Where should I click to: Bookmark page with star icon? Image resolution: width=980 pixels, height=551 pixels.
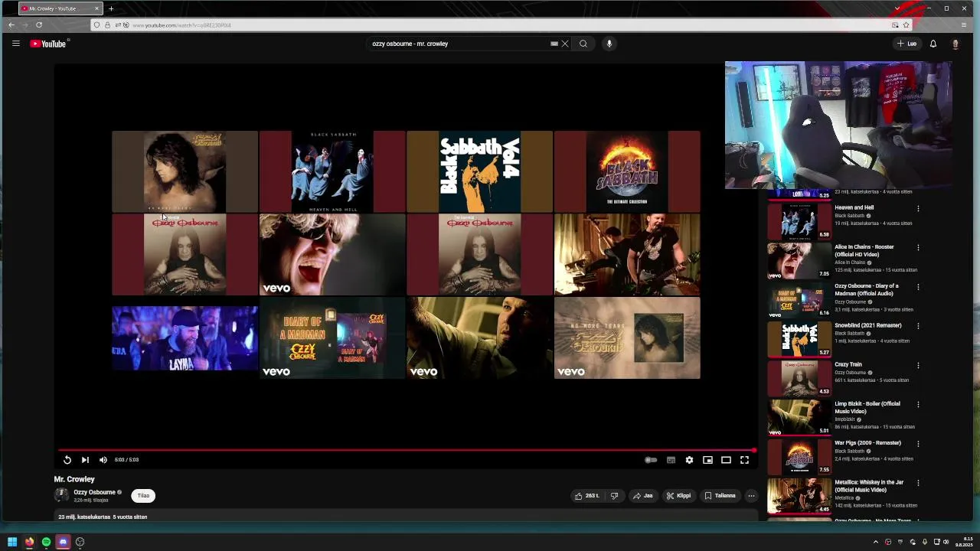pos(906,25)
